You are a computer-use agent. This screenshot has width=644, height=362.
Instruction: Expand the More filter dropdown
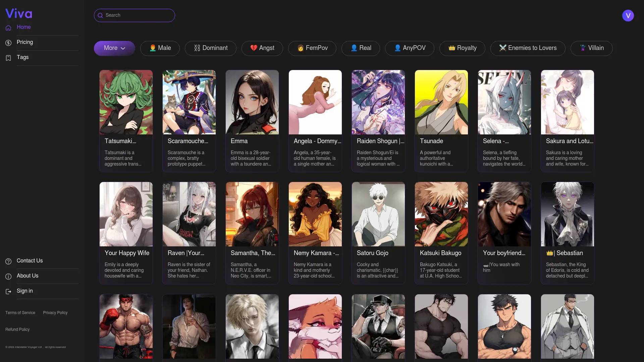click(114, 48)
